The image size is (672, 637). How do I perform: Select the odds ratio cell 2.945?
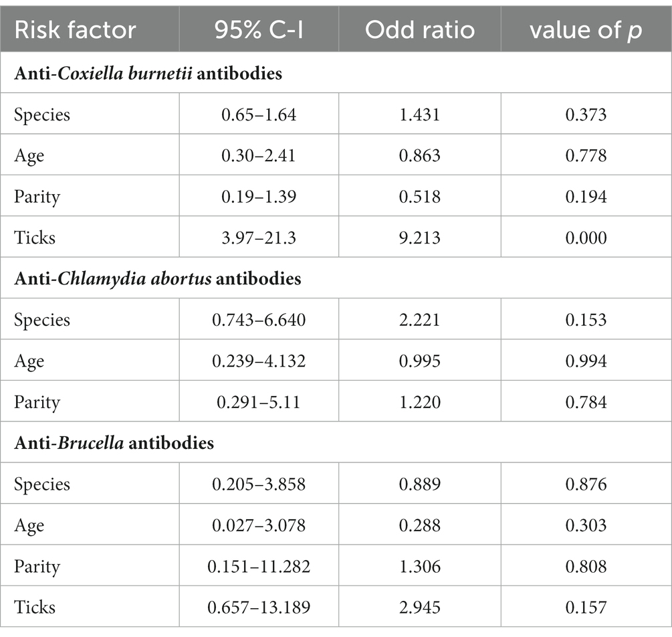419,607
